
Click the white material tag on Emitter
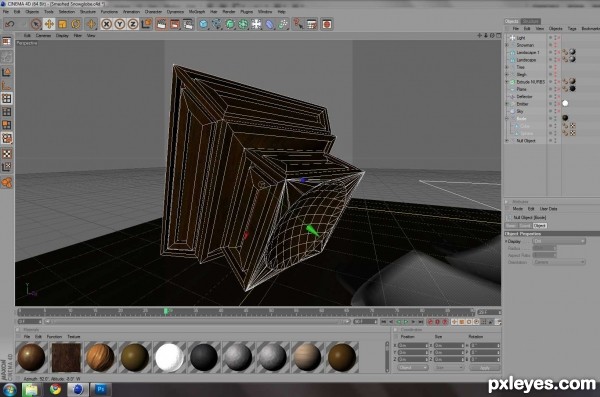[x=565, y=103]
